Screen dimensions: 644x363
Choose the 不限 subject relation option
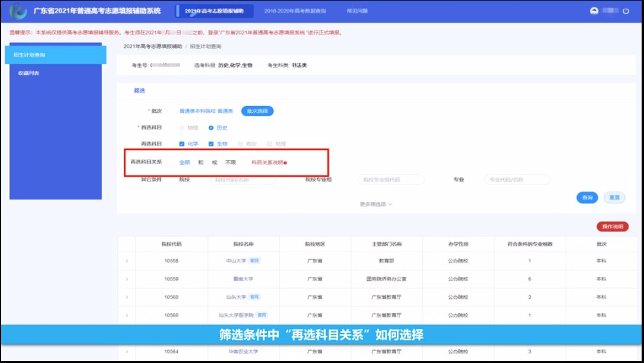tap(230, 162)
